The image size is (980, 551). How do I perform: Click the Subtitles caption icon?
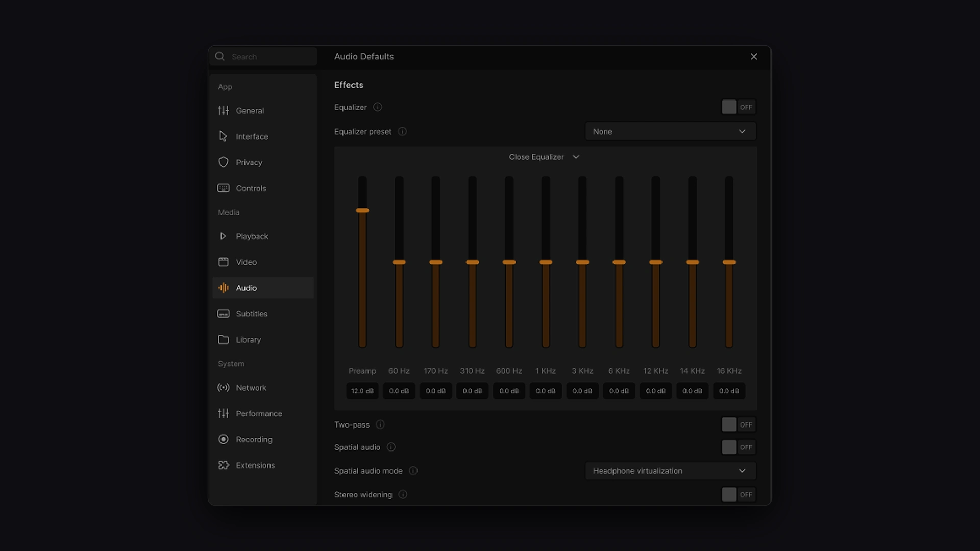click(223, 314)
